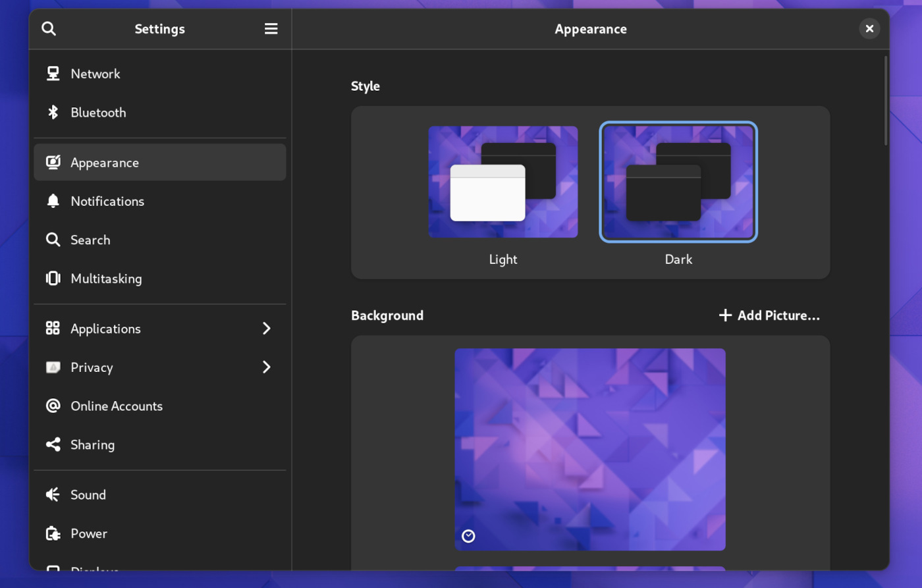Screen dimensions: 922x588
Task: Click the Network monitor icon
Action: click(x=53, y=73)
